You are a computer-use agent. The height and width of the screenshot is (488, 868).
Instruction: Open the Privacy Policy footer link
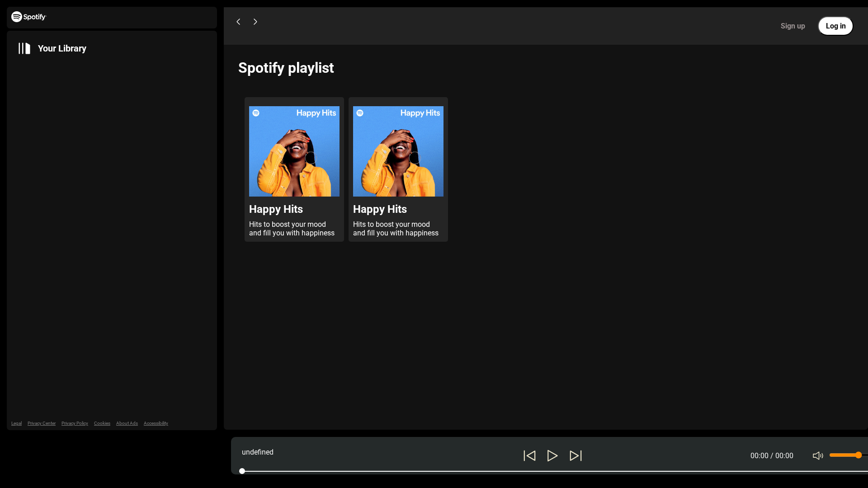75,423
